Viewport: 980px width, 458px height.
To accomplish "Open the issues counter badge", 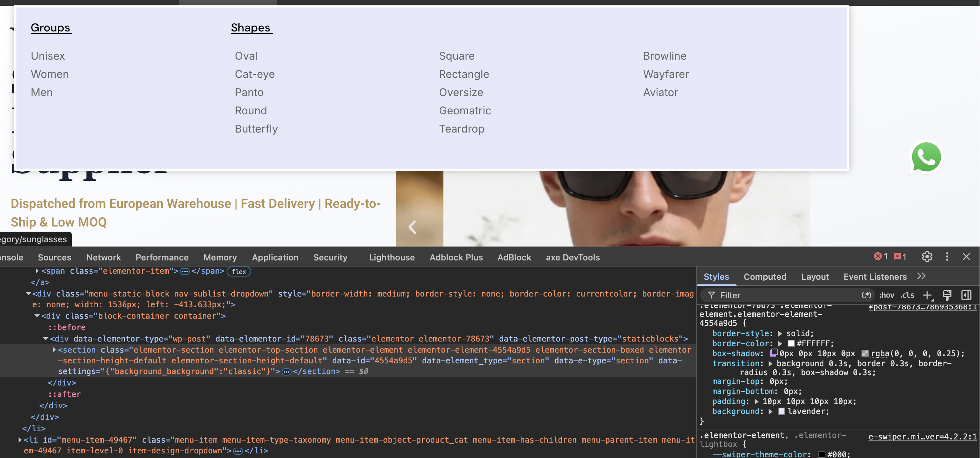I will coord(900,257).
